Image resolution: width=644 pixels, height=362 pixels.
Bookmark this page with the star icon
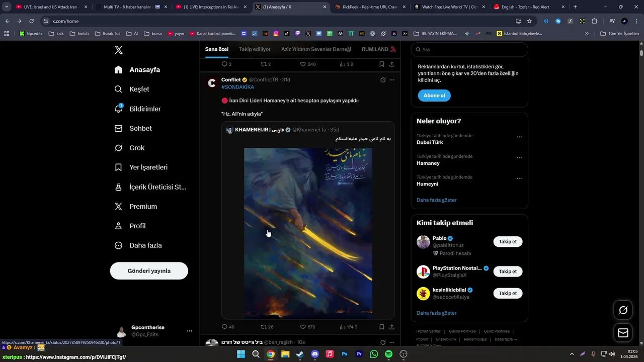529,21
